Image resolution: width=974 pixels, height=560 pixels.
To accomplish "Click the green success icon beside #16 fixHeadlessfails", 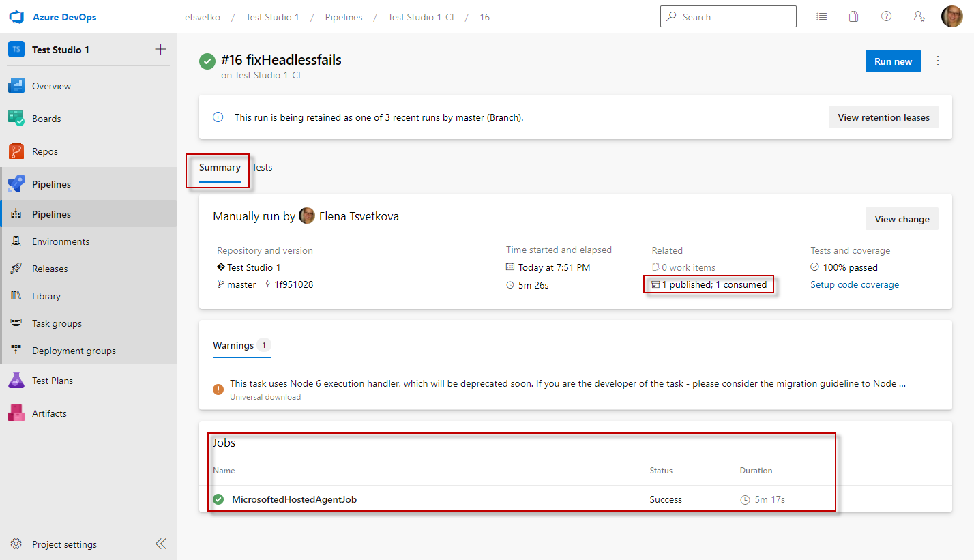I will 207,61.
